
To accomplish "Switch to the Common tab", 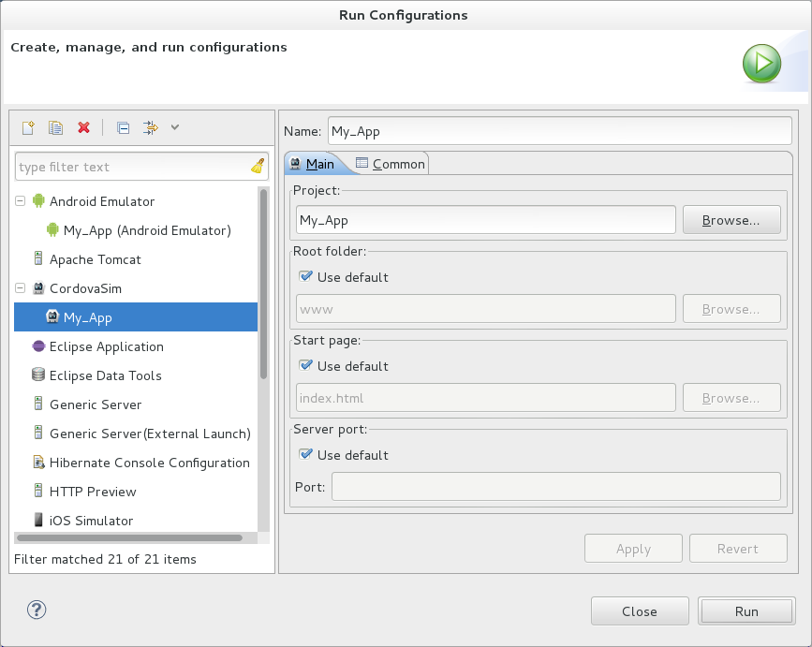I will [x=391, y=164].
